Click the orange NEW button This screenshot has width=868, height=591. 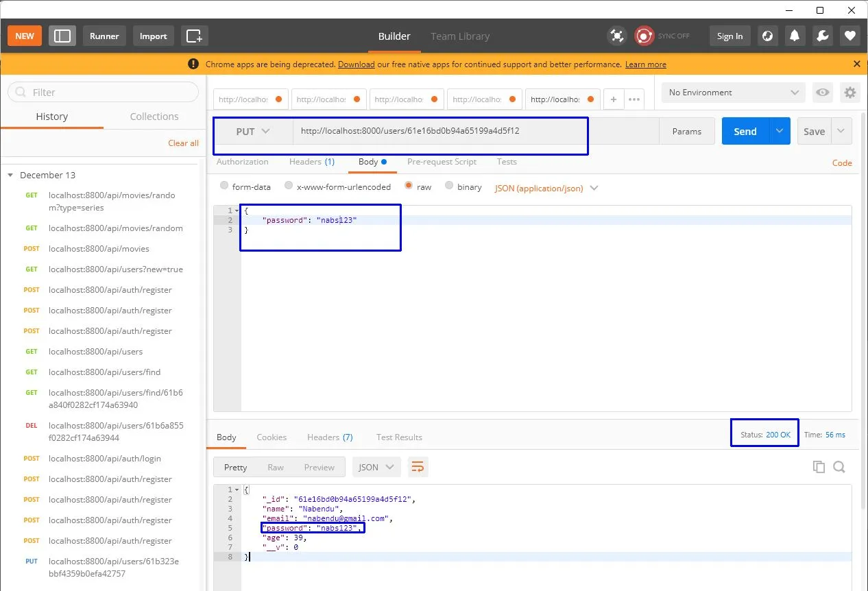25,36
